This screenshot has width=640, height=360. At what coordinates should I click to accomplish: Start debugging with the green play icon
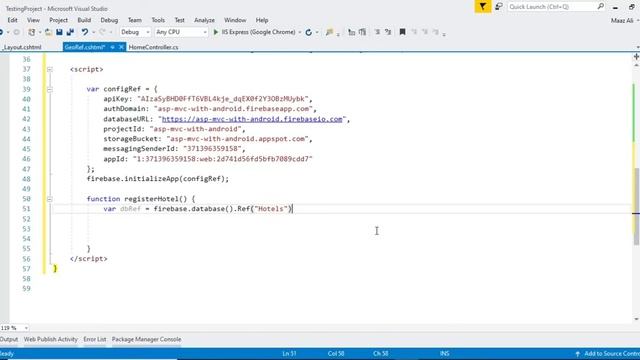[x=216, y=32]
